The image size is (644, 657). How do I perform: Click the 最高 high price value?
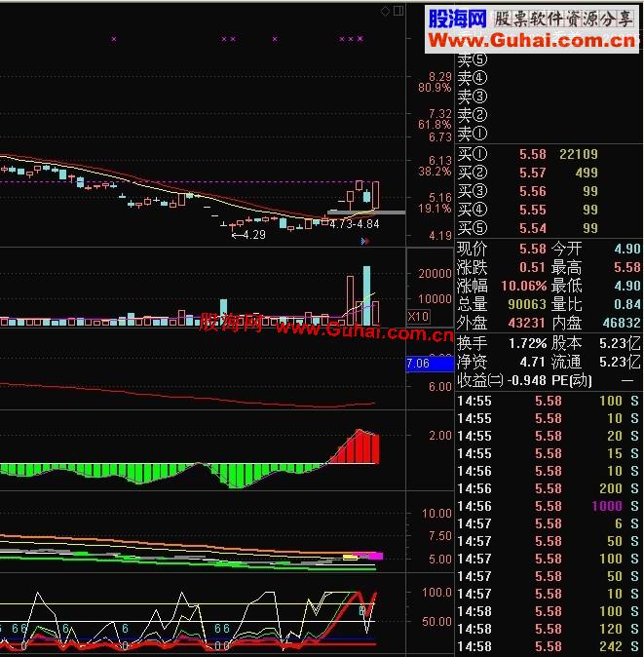627,267
